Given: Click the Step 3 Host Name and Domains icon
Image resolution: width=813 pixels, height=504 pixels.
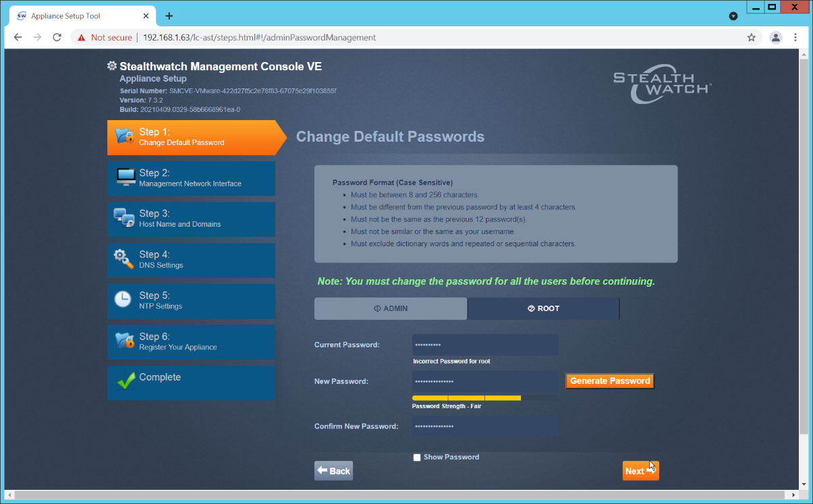Looking at the screenshot, I should click(124, 219).
